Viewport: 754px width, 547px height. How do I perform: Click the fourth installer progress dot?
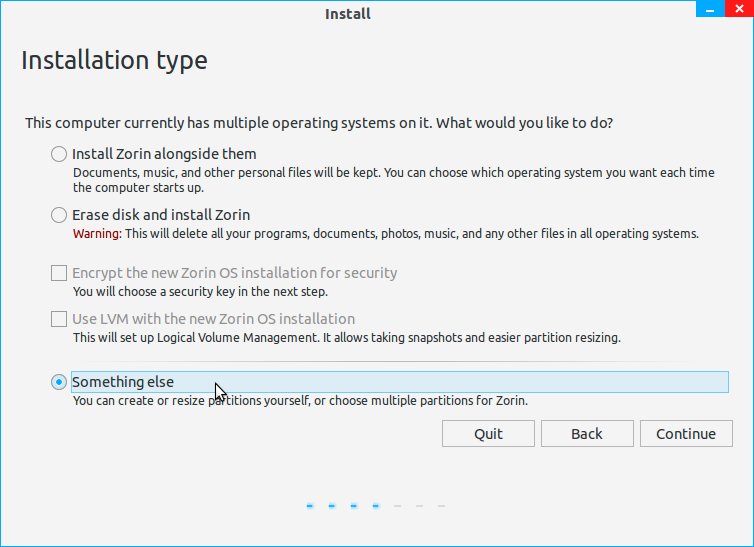point(376,506)
